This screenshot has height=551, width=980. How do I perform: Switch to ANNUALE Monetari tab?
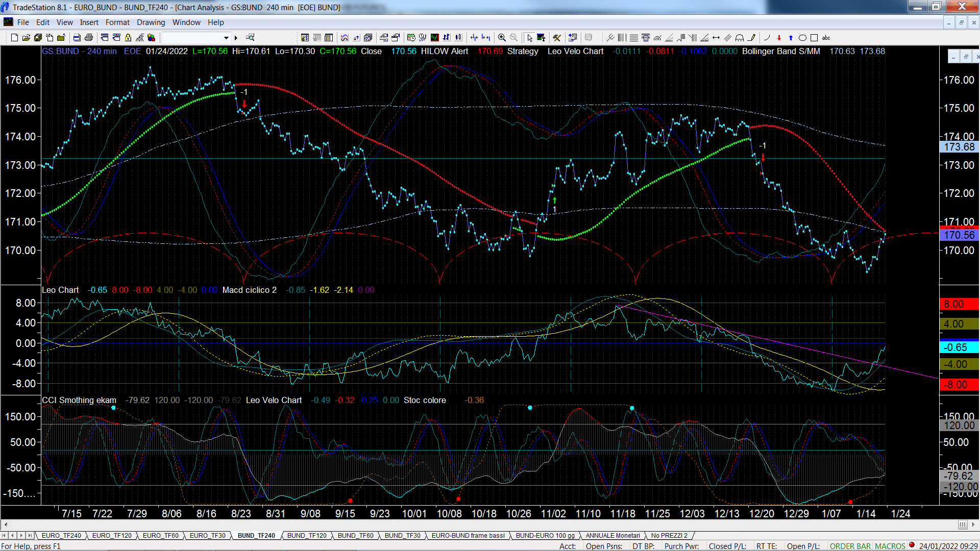point(612,535)
